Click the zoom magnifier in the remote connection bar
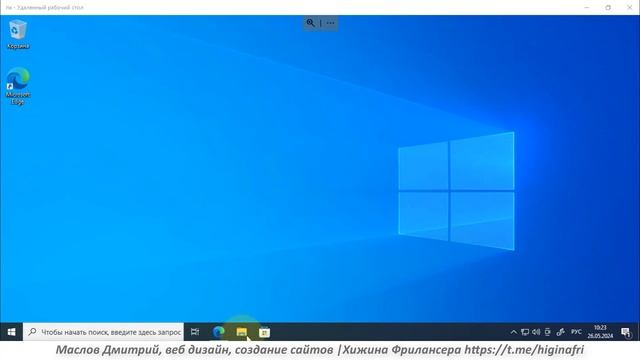The width and height of the screenshot is (640, 360). coord(311,23)
